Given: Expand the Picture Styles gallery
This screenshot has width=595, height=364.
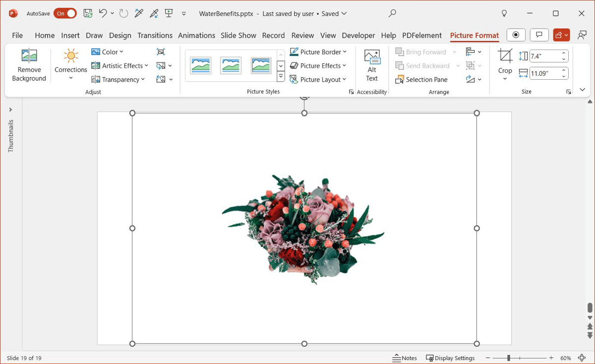Looking at the screenshot, I should tap(281, 77).
